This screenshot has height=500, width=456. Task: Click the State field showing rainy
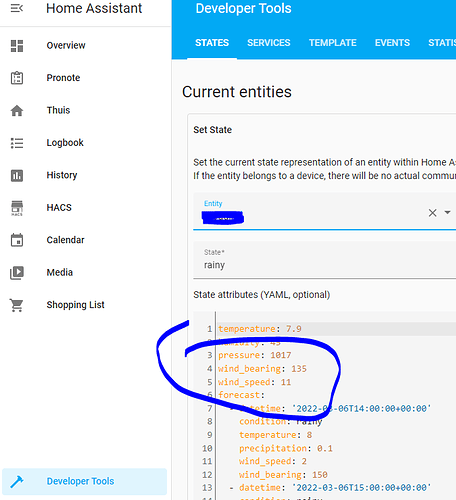point(324,260)
